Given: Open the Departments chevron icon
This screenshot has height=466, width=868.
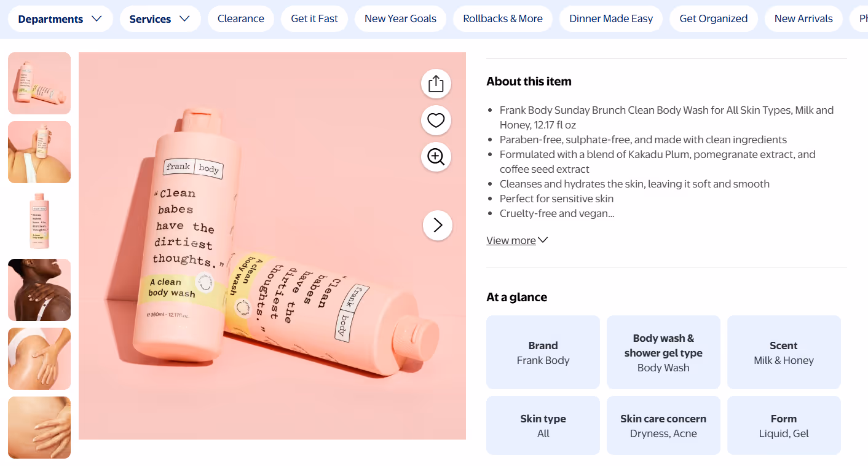Looking at the screenshot, I should coord(97,18).
